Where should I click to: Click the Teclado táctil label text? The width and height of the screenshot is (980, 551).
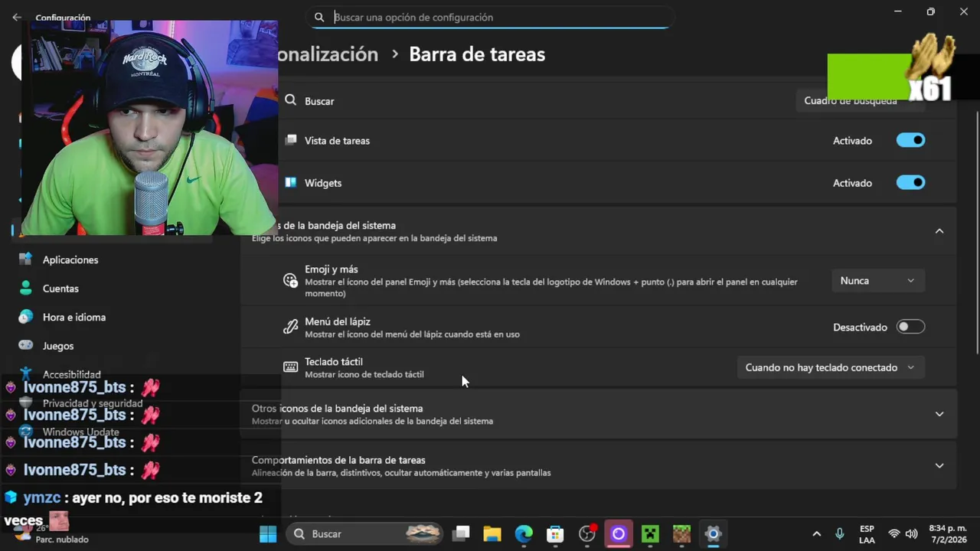[x=334, y=361]
